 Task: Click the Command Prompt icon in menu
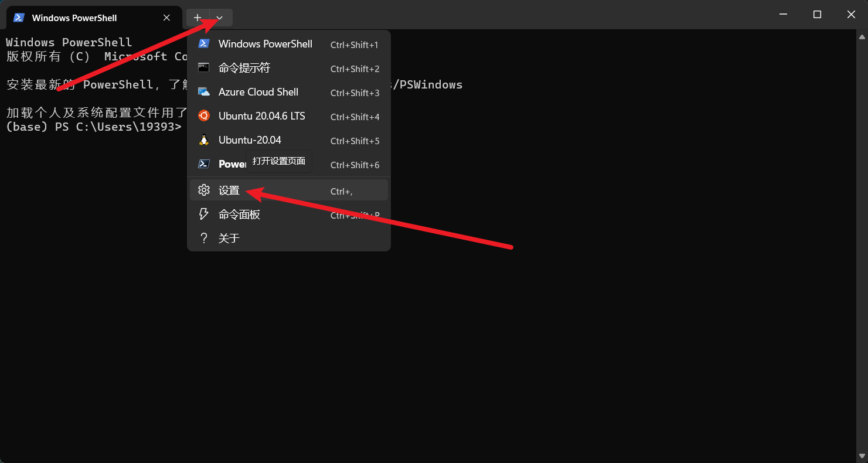(204, 68)
